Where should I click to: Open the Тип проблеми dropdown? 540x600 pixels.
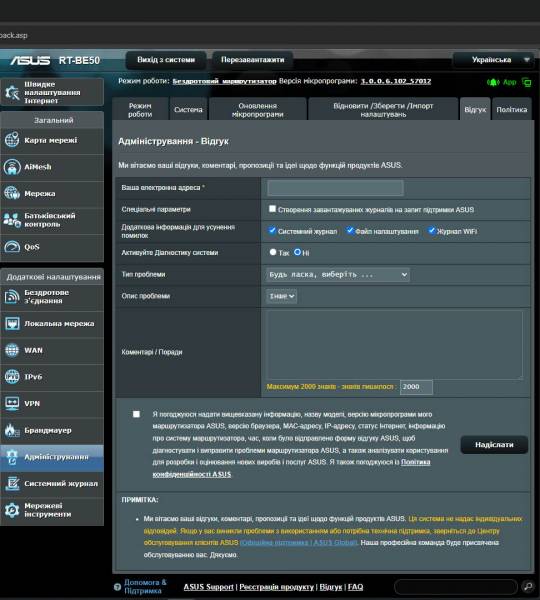(x=338, y=274)
